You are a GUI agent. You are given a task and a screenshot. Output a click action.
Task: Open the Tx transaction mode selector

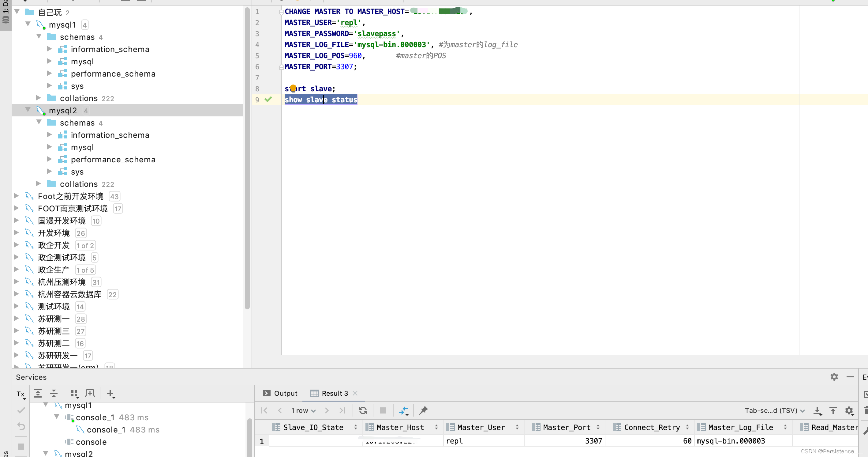click(21, 394)
